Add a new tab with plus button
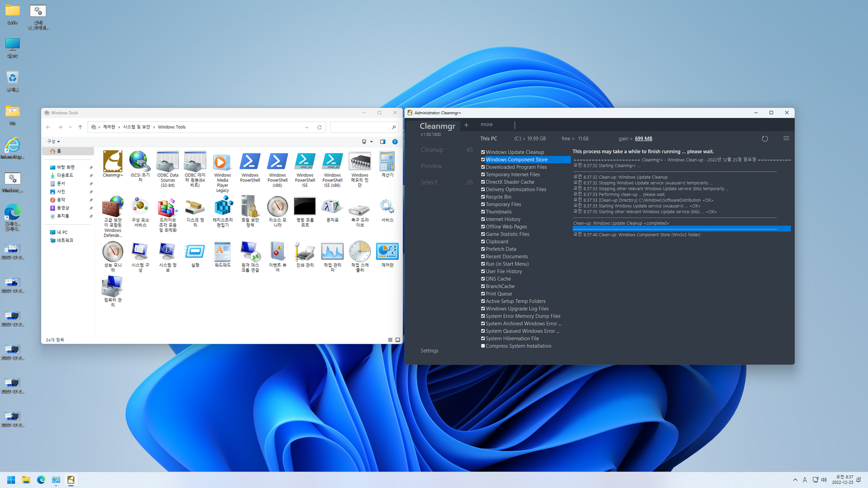Screen dimensions: 868x488 point(466,125)
